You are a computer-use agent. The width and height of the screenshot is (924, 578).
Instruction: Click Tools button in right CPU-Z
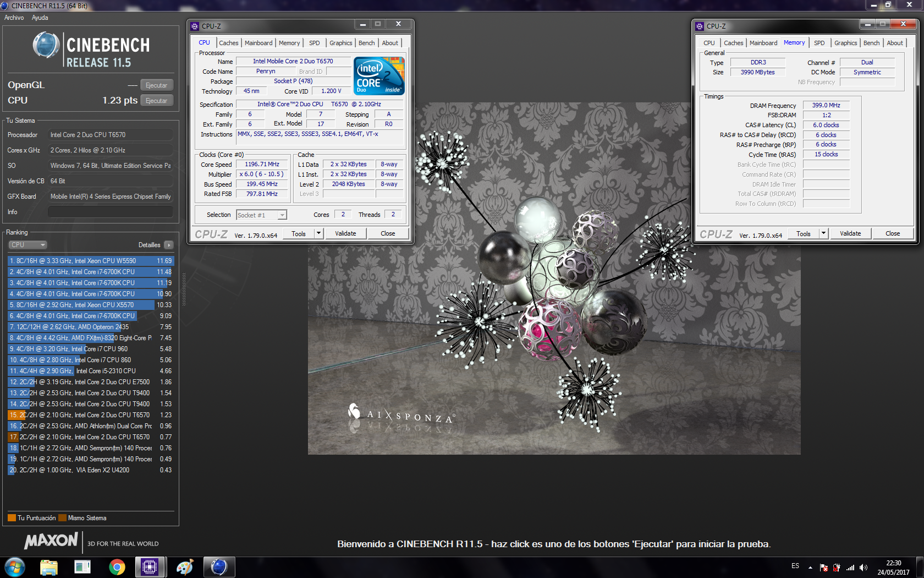pyautogui.click(x=804, y=233)
